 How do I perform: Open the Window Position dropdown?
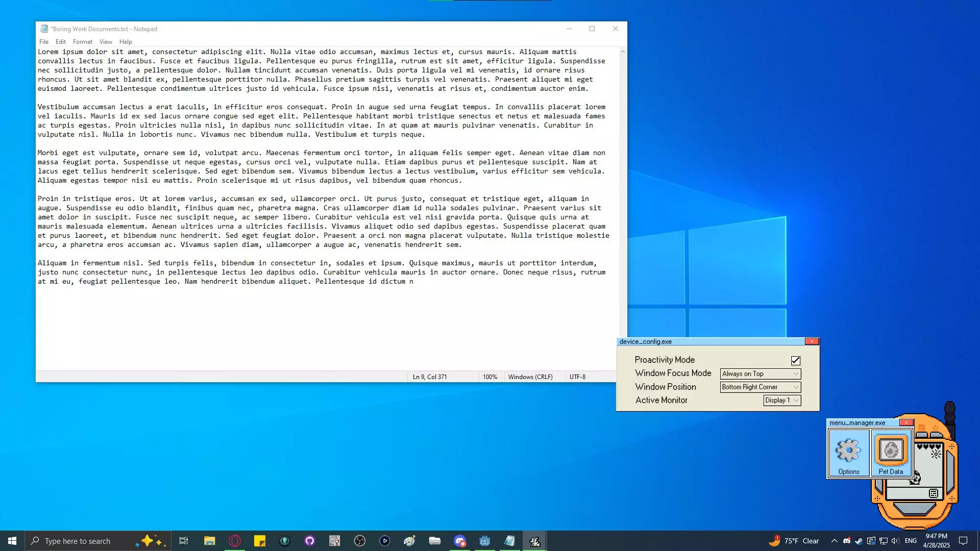click(x=760, y=387)
